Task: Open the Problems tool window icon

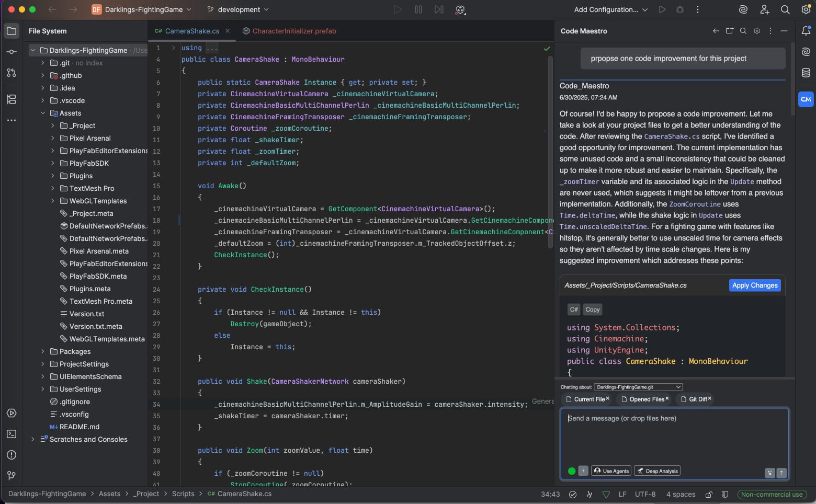Action: click(12, 455)
